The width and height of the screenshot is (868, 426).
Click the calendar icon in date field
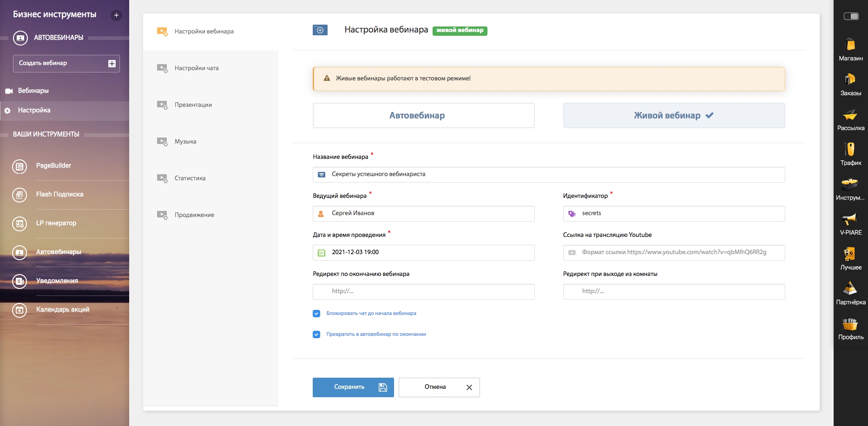tap(322, 253)
